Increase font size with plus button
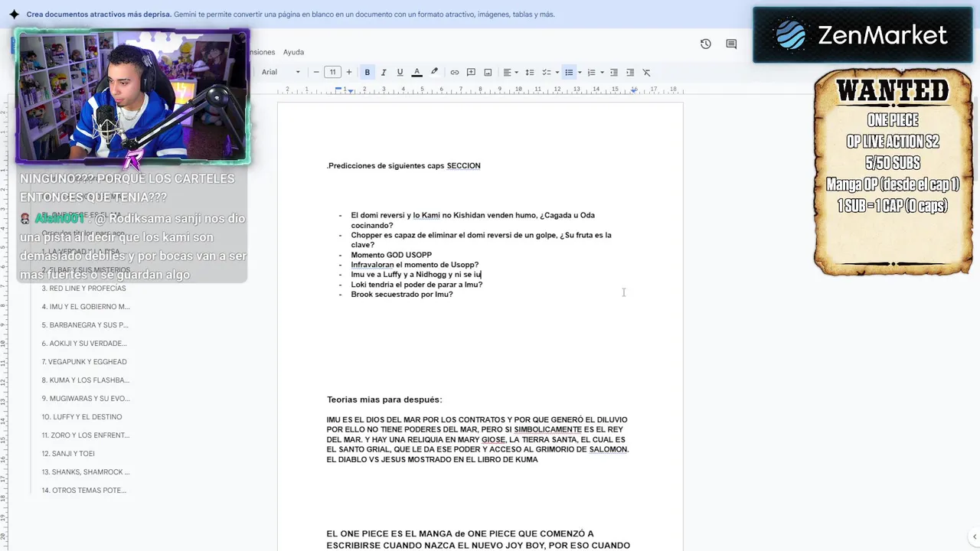This screenshot has width=980, height=551. point(349,72)
